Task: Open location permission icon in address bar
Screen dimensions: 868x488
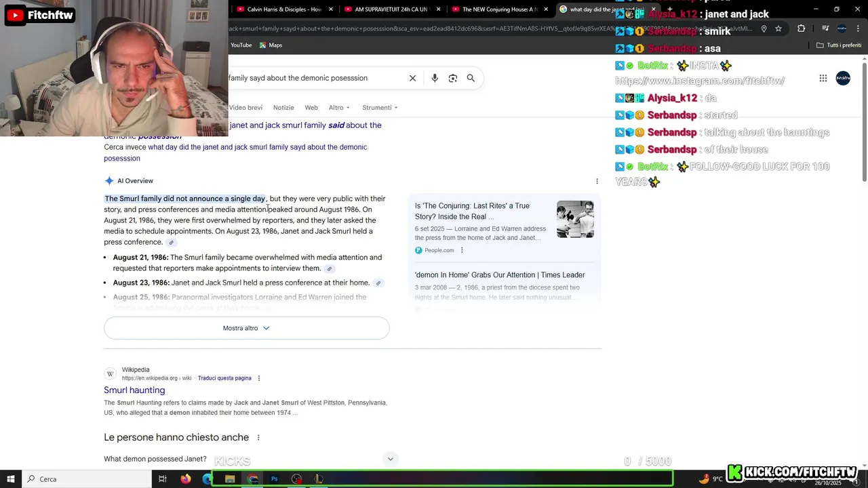Action: (x=764, y=28)
